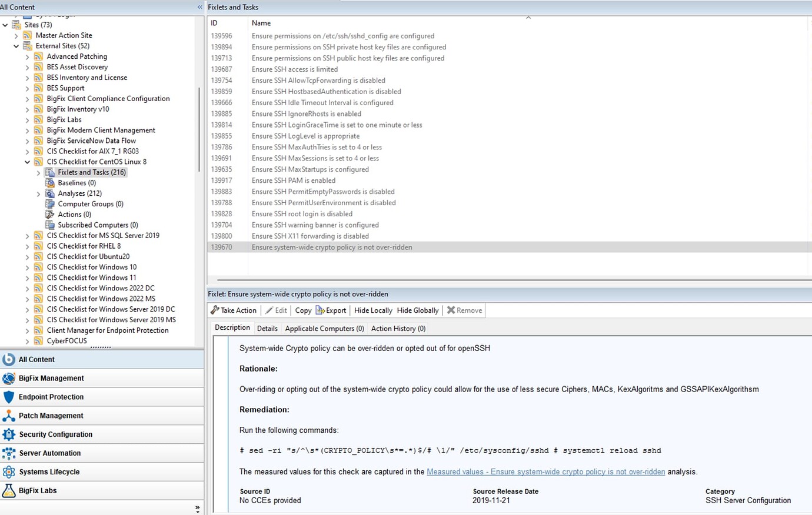The height and width of the screenshot is (515, 812).
Task: Open the Security Configuration domain icon
Action: pos(9,434)
